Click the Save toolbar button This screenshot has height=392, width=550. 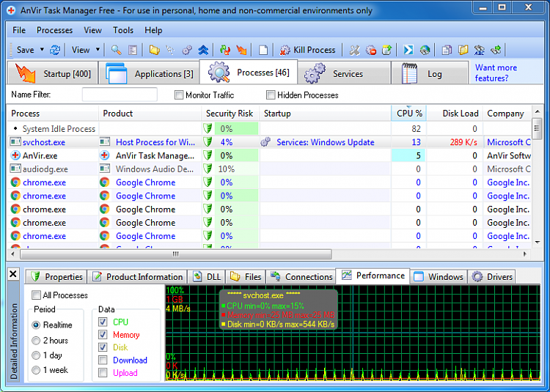tap(25, 50)
